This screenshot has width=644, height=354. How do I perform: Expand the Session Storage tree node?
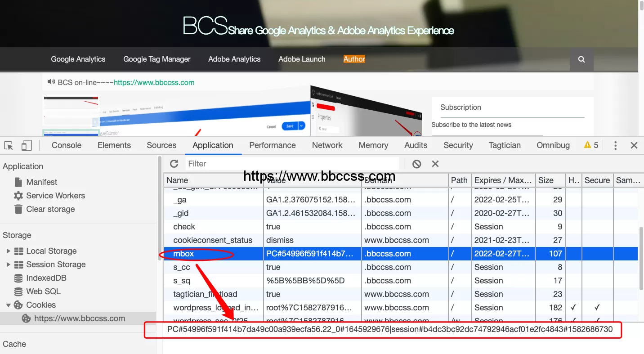[x=8, y=264]
